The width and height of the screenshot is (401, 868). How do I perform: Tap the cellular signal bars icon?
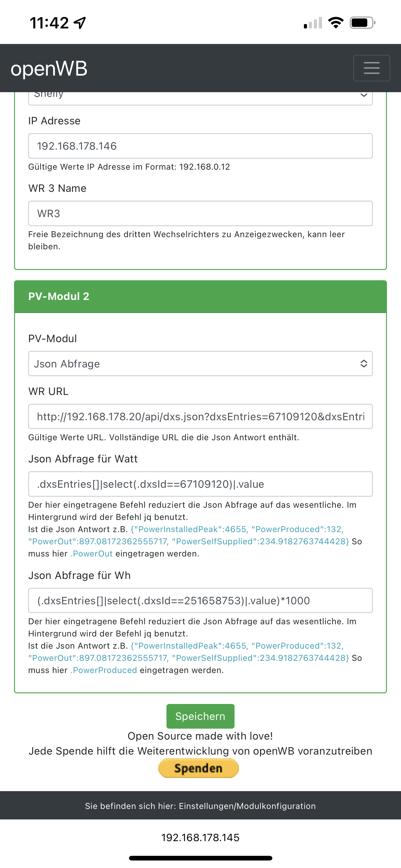point(313,23)
